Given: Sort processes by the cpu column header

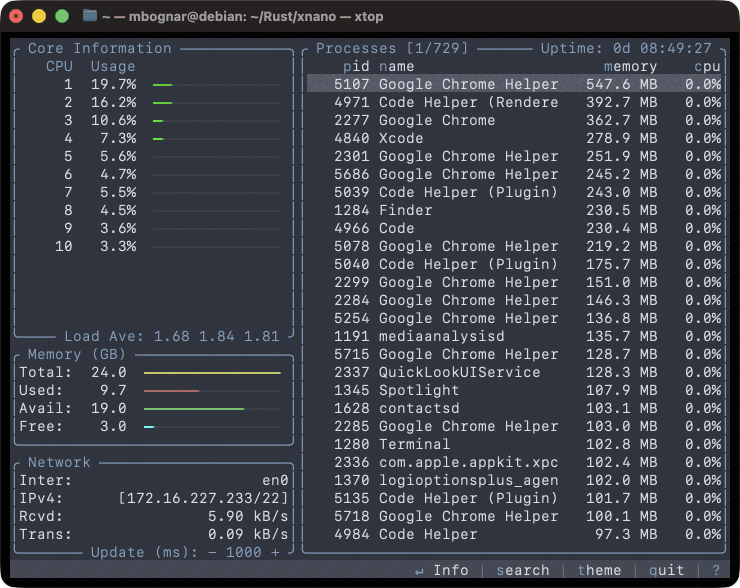Looking at the screenshot, I should [707, 67].
